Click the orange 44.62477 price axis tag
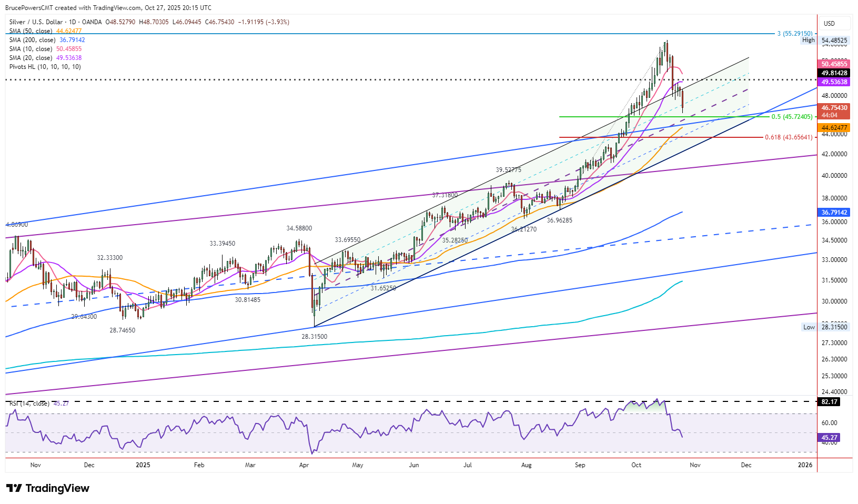The height and width of the screenshot is (504, 858). pos(834,128)
